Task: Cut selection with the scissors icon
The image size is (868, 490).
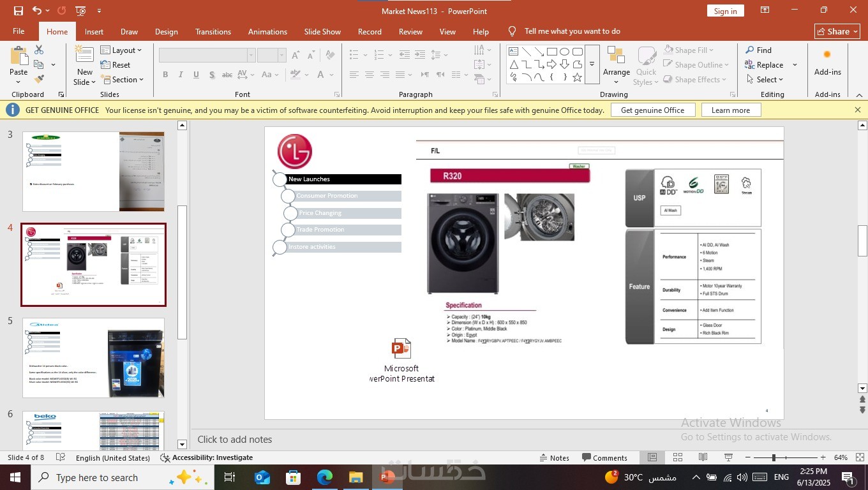Action: pos(39,50)
